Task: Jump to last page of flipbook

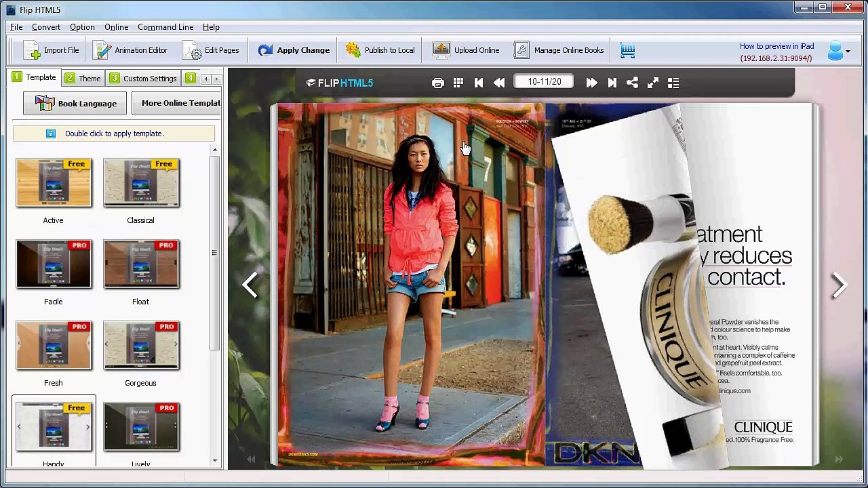Action: (612, 83)
